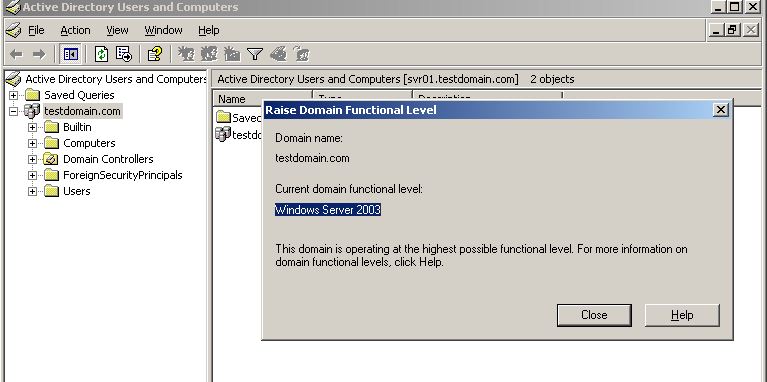Go forward with the Forward arrow
This screenshot has width=767, height=382.
click(x=39, y=54)
